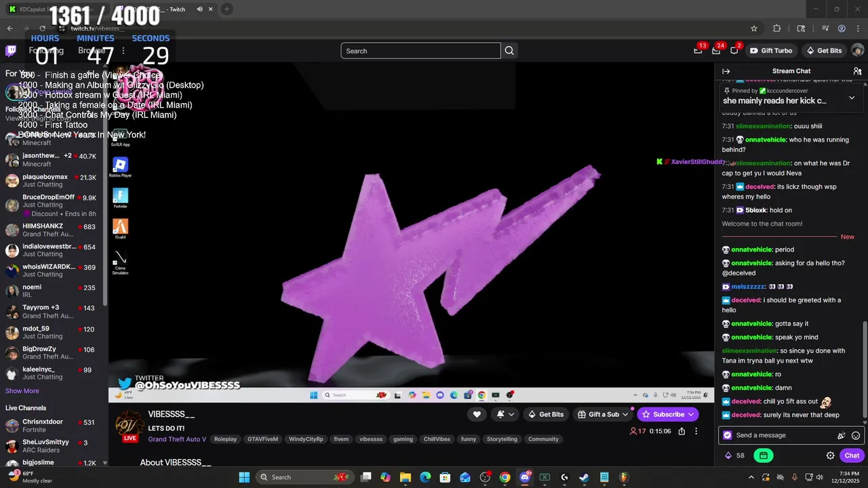The height and width of the screenshot is (488, 868).
Task: Open chat settings gear
Action: [830, 455]
